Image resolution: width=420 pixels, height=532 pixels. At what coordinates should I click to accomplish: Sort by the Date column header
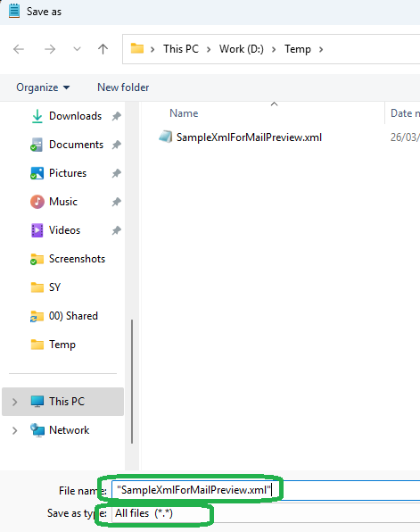coord(405,113)
